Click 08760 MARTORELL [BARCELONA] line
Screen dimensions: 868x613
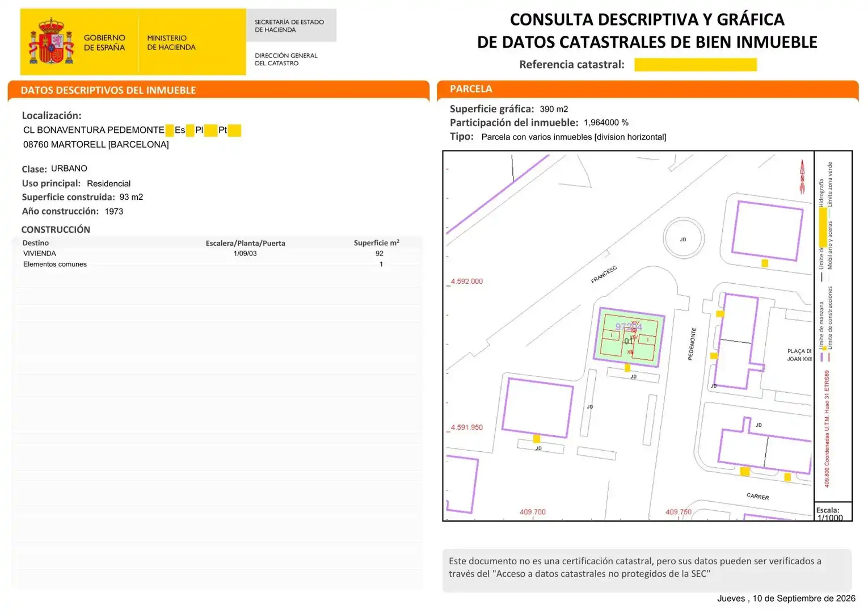point(96,144)
